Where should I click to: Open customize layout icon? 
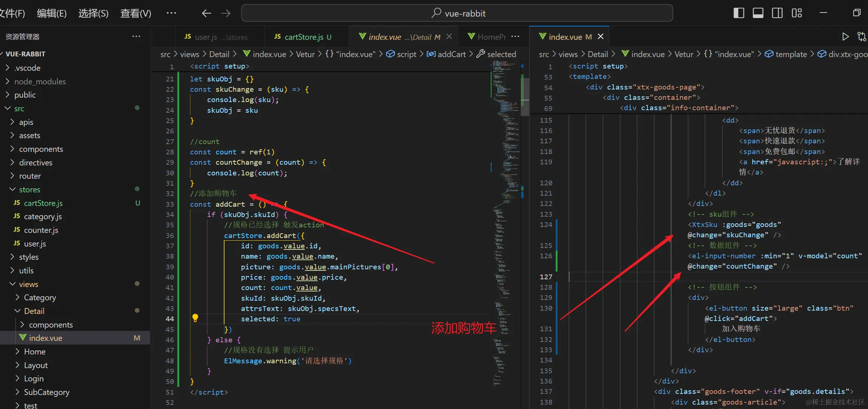[797, 13]
